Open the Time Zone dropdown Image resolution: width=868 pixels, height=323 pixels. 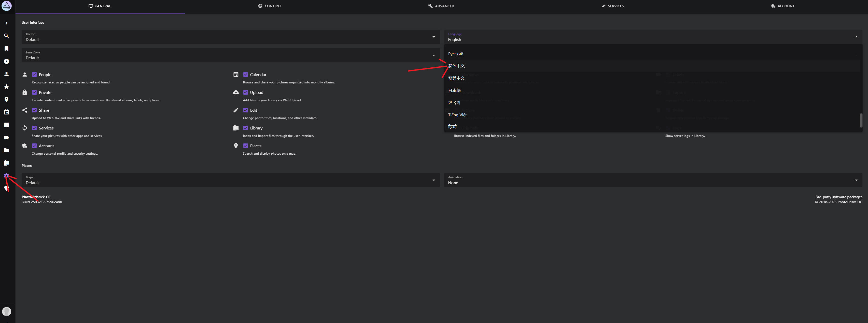click(x=230, y=55)
